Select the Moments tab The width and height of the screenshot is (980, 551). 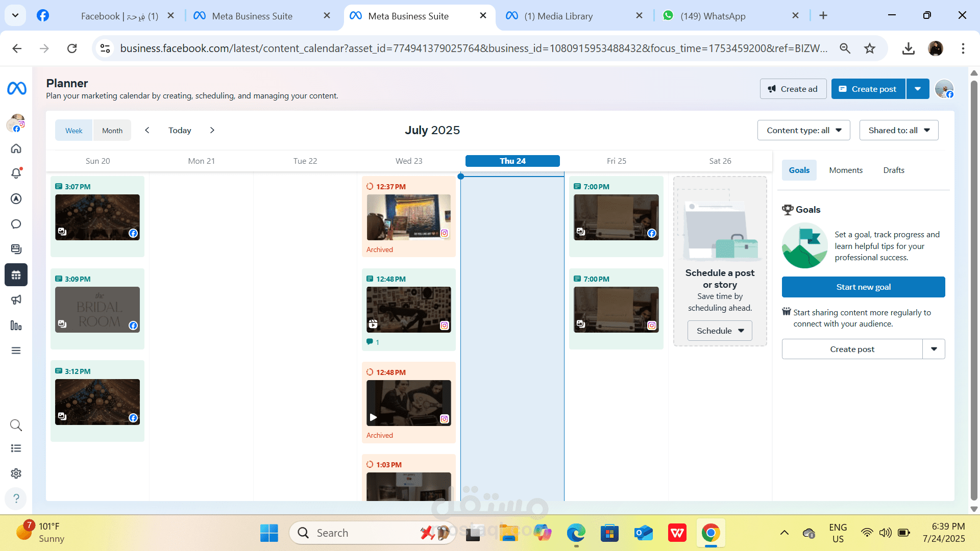tap(846, 170)
